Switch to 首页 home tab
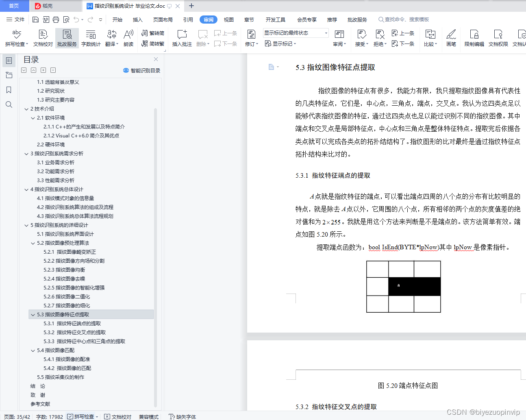 [x=14, y=6]
